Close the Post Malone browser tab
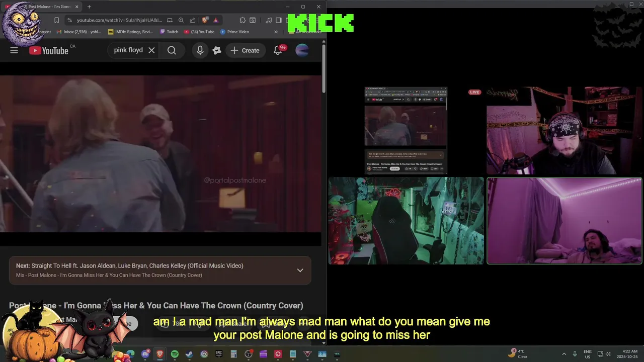Image resolution: width=644 pixels, height=362 pixels. [76, 7]
